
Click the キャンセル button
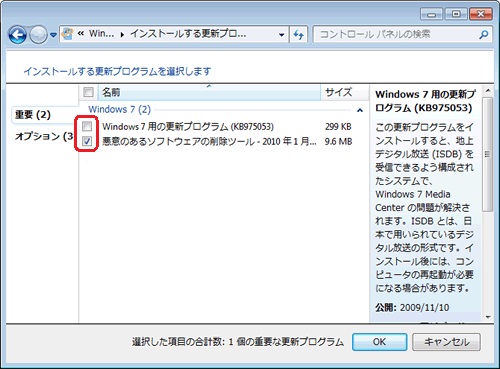(446, 342)
